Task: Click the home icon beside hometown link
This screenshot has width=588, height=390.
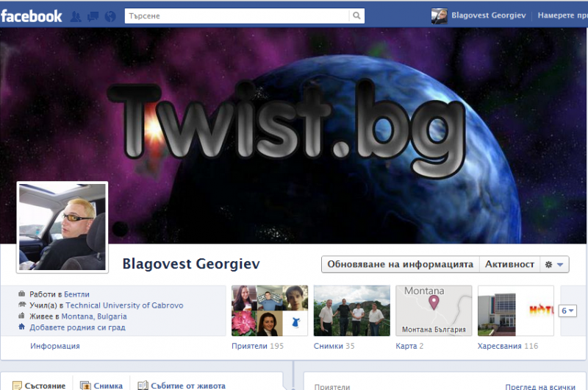Action: pos(21,327)
